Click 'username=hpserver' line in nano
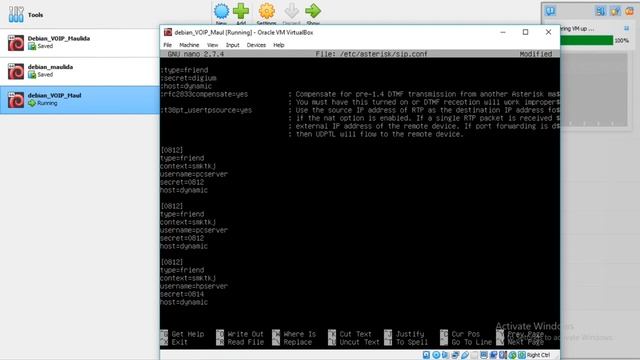Screen dimensions: 640x360 pyautogui.click(x=194, y=286)
